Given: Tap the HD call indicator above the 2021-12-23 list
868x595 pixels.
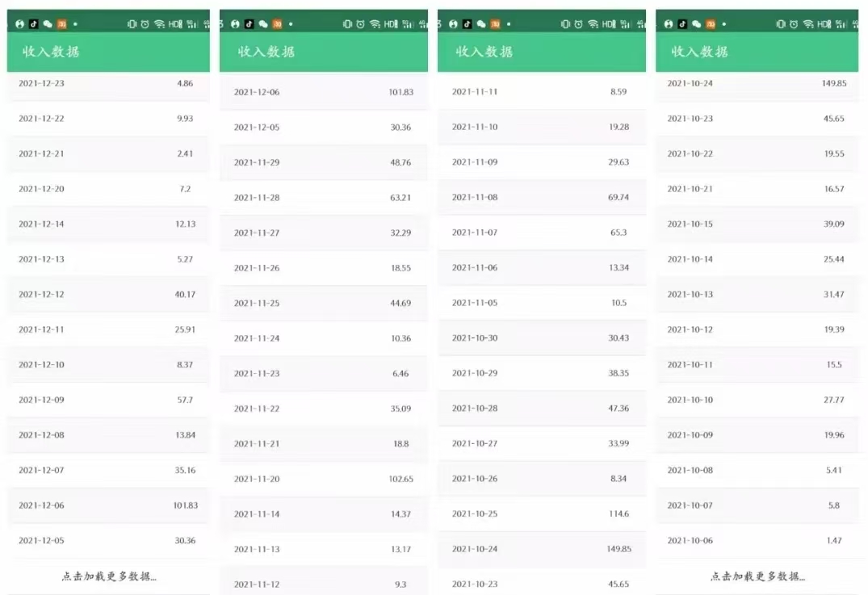Looking at the screenshot, I should point(175,24).
